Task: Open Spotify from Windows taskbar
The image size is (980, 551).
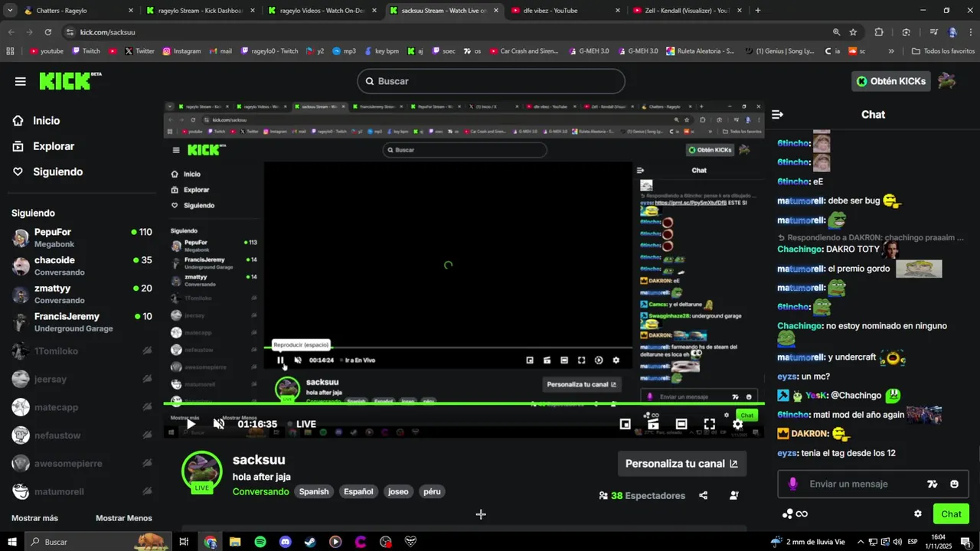Action: [x=260, y=542]
